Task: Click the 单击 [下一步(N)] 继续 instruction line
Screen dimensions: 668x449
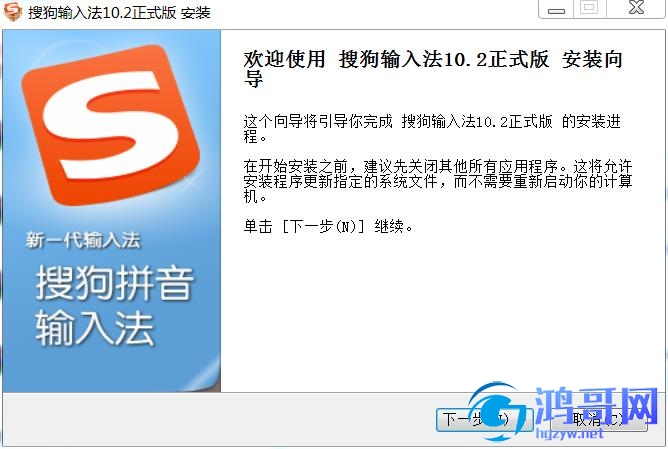Action: (x=328, y=226)
